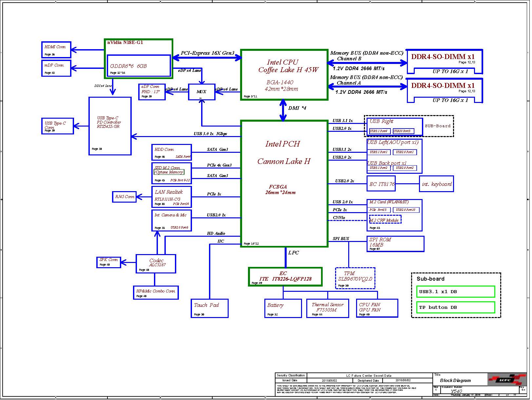Select the PCIe 4x Gen3 label

tap(219, 165)
